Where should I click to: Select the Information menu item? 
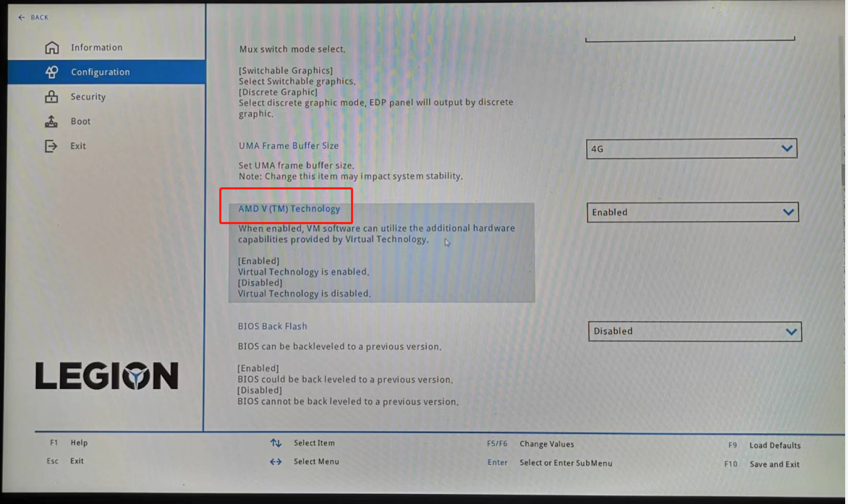(96, 48)
